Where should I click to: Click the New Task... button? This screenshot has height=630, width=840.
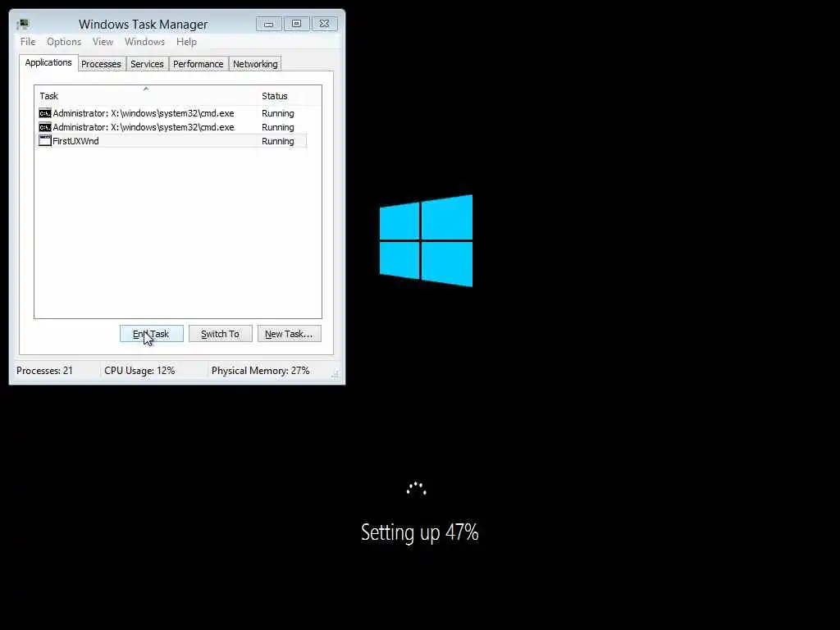coord(290,334)
